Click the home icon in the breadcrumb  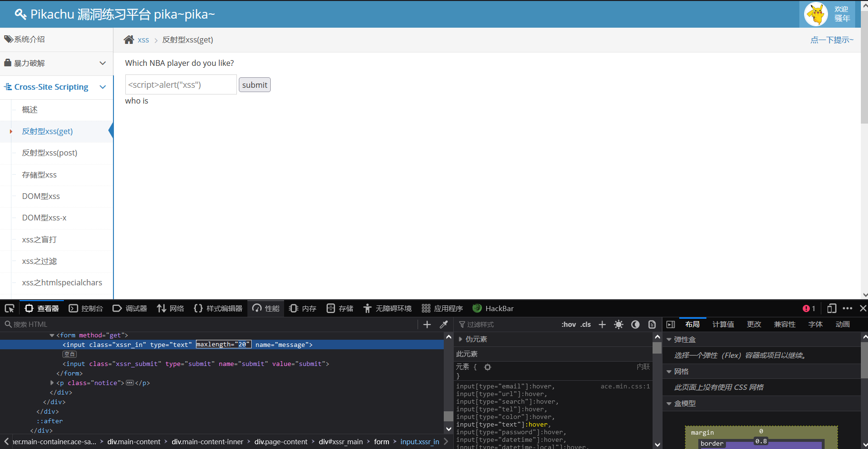pos(129,40)
